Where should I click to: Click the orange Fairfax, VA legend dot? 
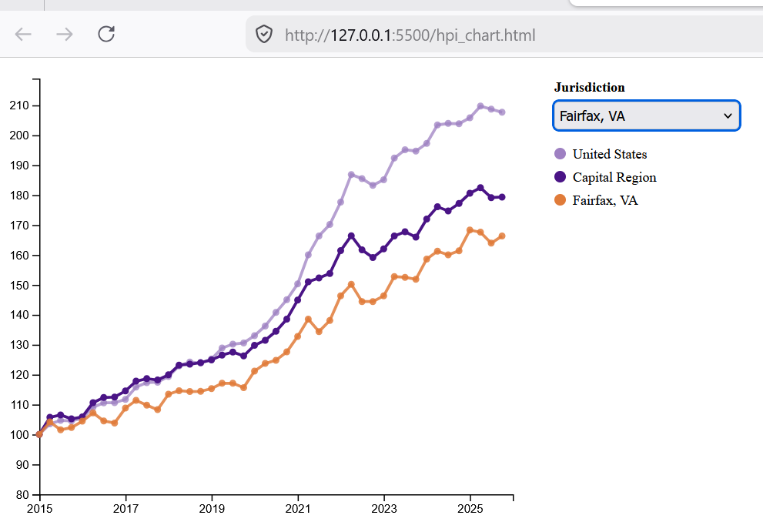[561, 200]
